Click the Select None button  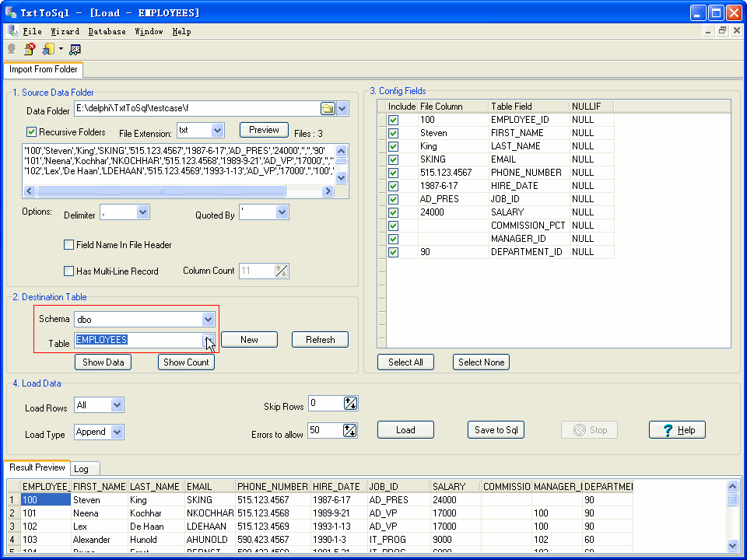click(481, 362)
